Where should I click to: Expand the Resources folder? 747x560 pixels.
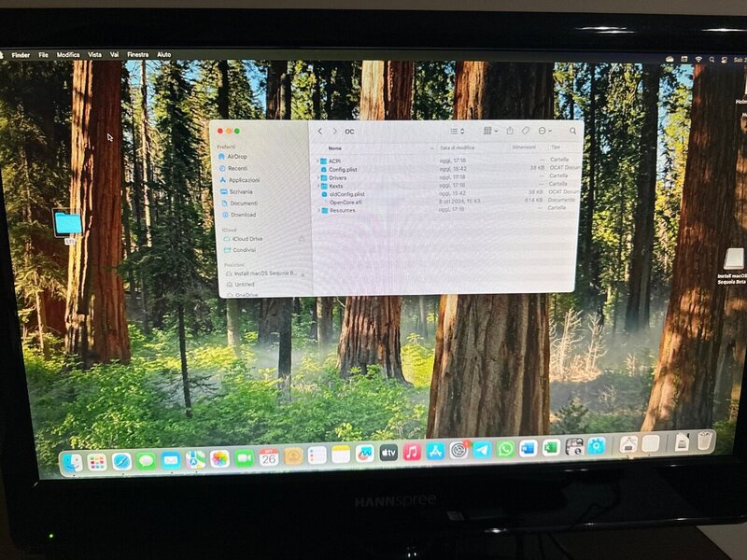318,210
